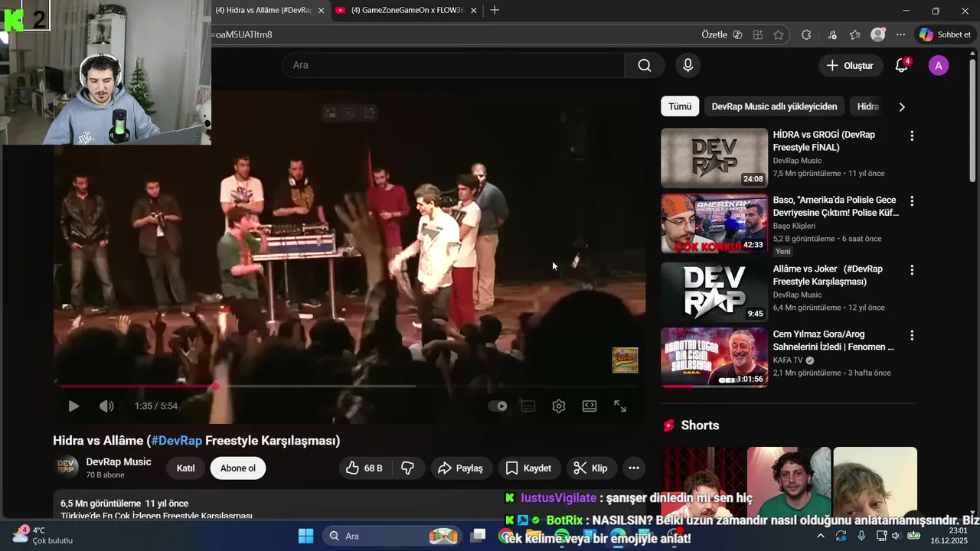Dislike the video
This screenshot has width=980, height=551.
pyautogui.click(x=408, y=468)
